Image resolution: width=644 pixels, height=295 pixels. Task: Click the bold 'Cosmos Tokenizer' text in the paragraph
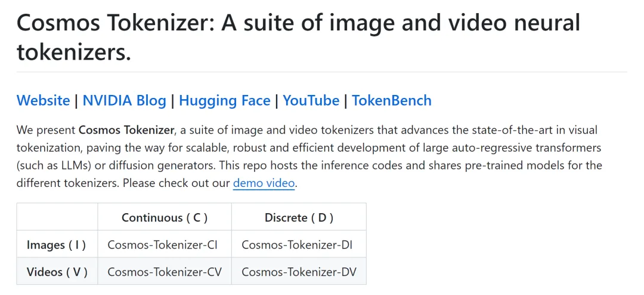126,130
